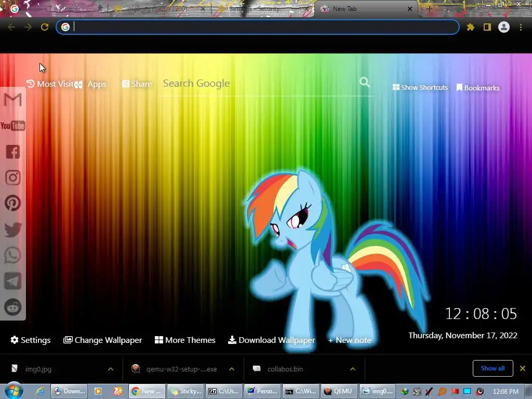Switch to QEMU taskbar window
The height and width of the screenshot is (399, 532).
[x=339, y=391]
